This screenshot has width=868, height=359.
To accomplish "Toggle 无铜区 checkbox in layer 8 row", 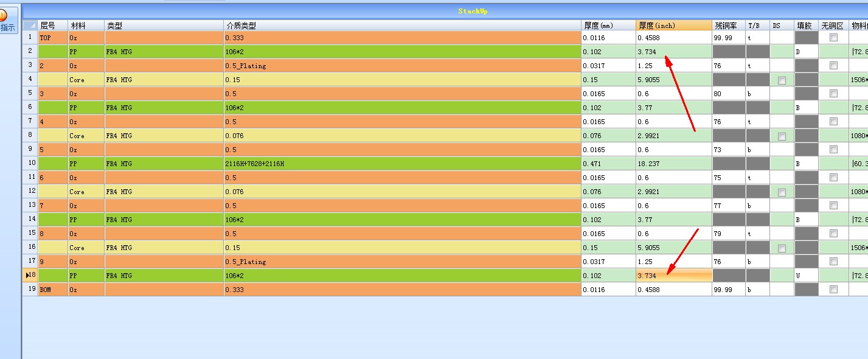I will tap(833, 234).
